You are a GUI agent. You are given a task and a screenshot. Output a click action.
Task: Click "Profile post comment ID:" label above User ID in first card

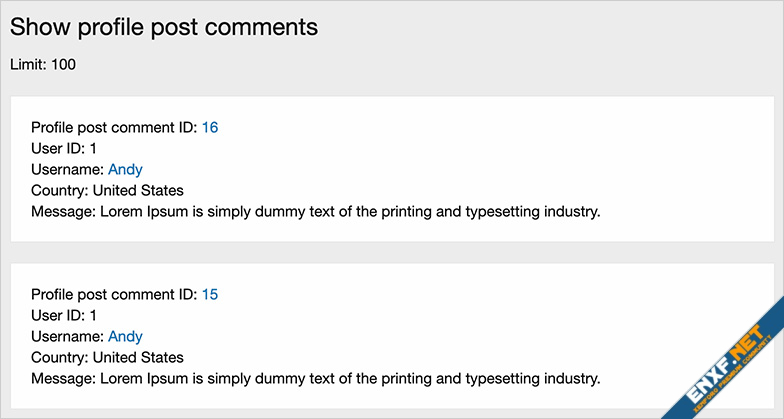pos(114,127)
